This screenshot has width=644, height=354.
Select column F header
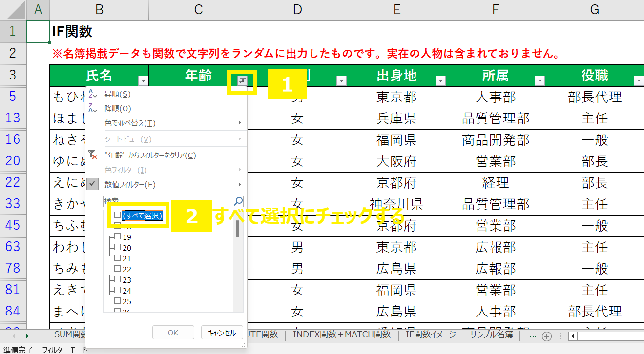pos(496,10)
